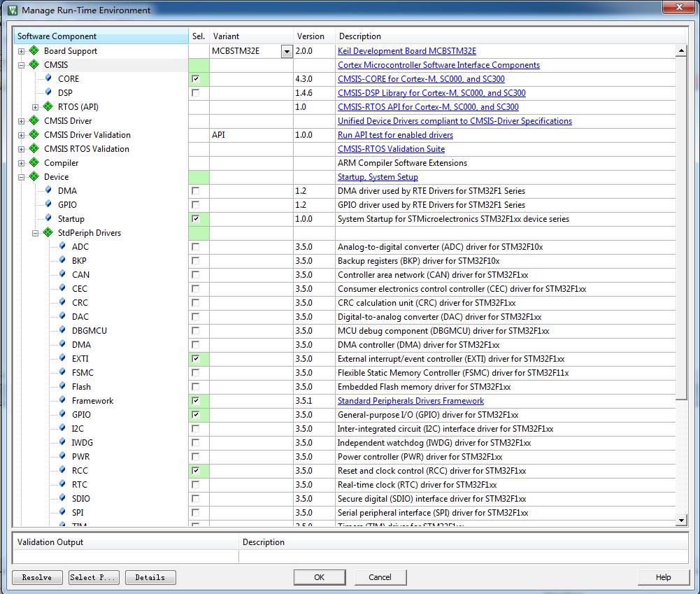The image size is (700, 594).
Task: Click the scroll up arrow
Action: [x=681, y=50]
